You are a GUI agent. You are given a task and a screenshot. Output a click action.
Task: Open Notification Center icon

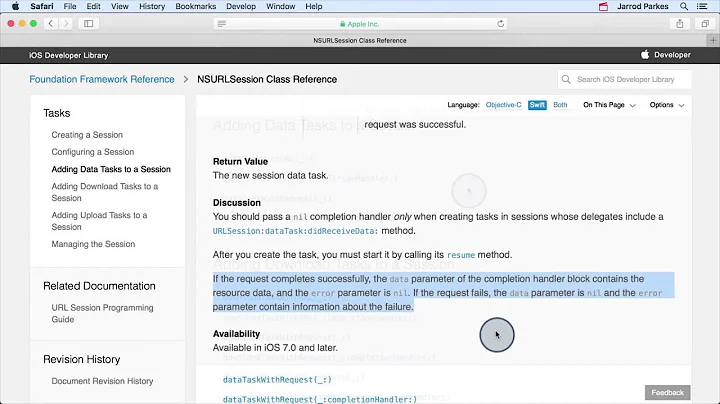702,6
